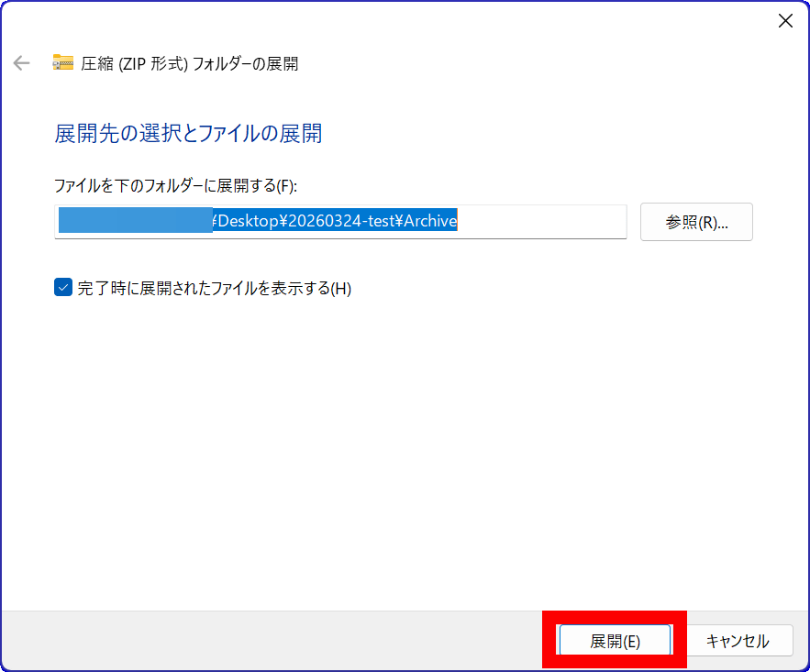Click the 展開先の選択とファイルの展開 heading
Screen dimensions: 810x672
point(188,134)
